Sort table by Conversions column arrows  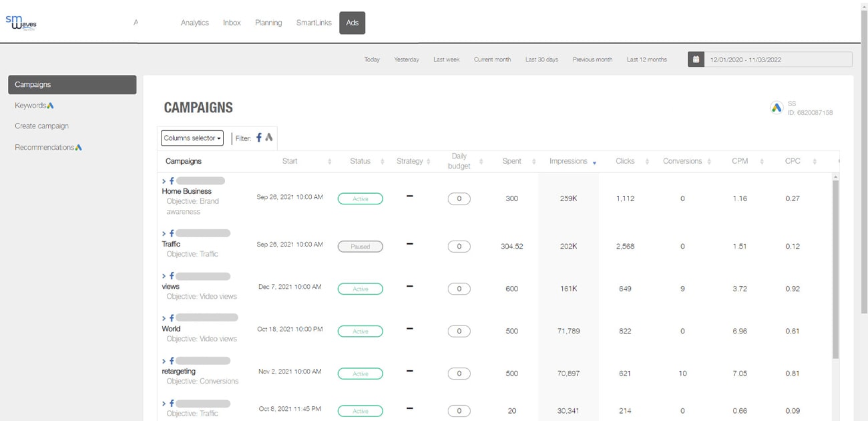pos(709,162)
